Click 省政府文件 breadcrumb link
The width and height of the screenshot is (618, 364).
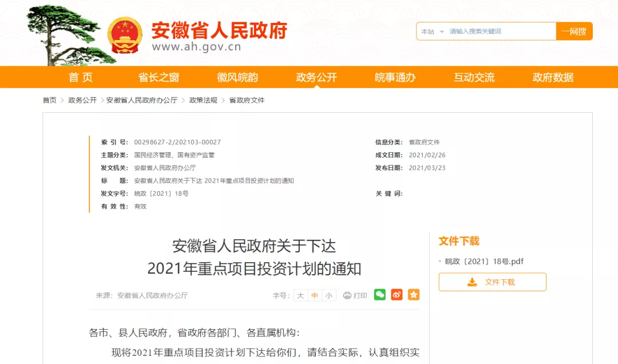(x=247, y=100)
